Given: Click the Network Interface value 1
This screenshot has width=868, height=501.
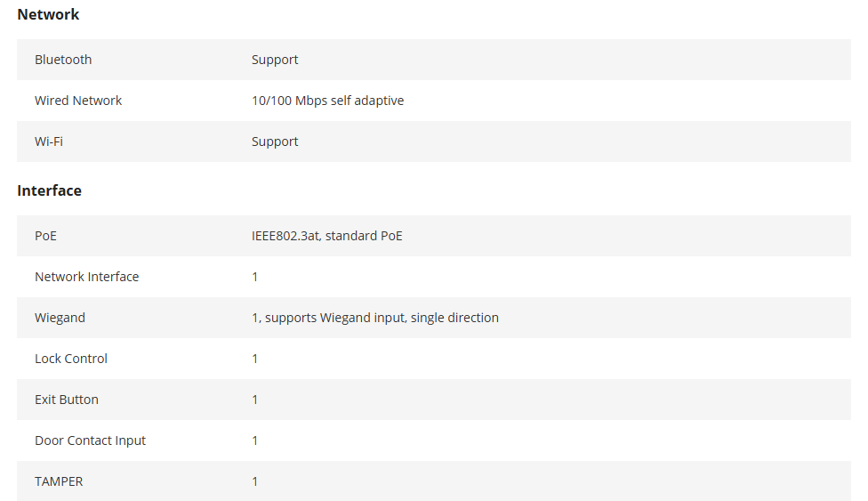Looking at the screenshot, I should click(x=254, y=277).
